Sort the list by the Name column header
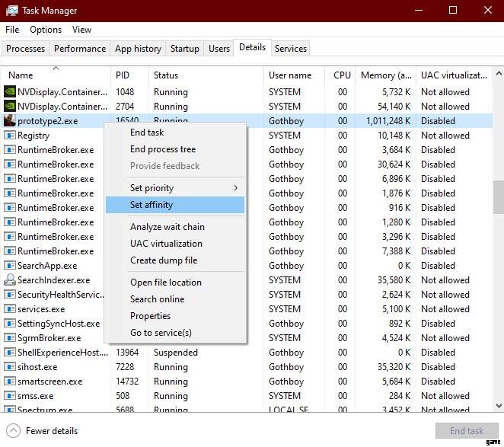 [56, 75]
